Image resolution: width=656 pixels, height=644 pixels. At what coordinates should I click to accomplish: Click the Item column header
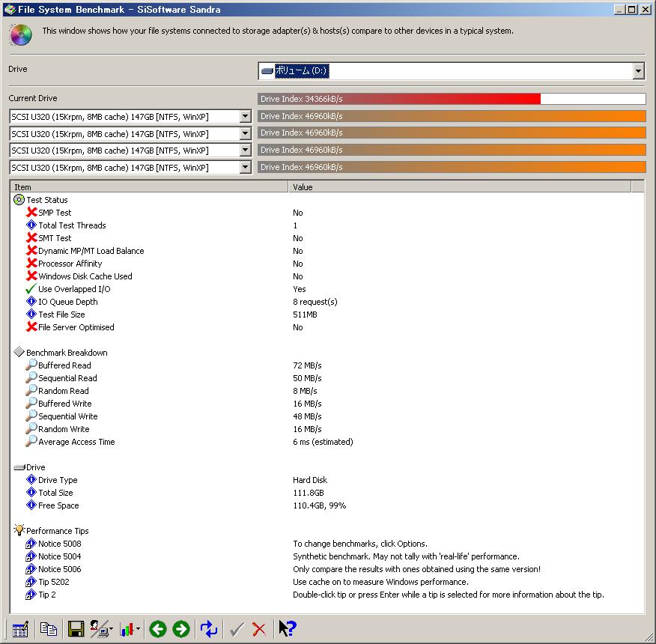[x=149, y=187]
